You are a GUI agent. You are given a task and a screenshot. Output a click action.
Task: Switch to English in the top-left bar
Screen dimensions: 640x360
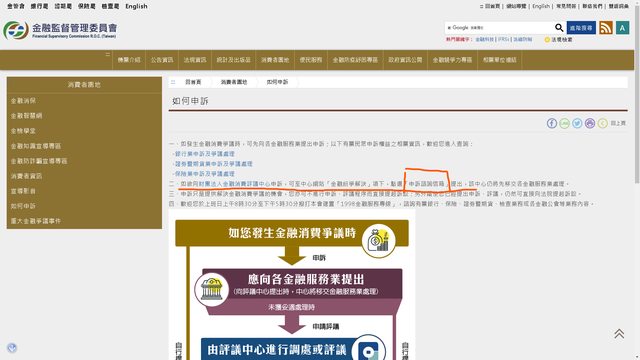[x=136, y=6]
